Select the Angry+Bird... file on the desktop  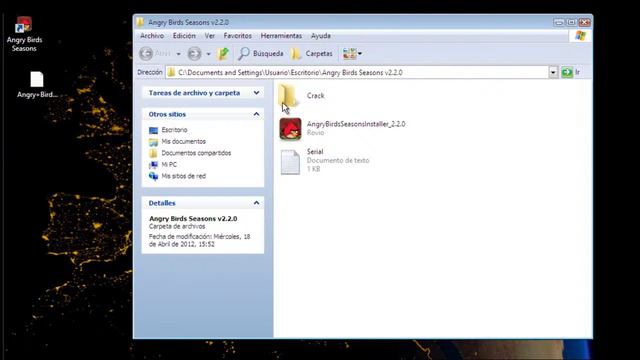[x=37, y=85]
